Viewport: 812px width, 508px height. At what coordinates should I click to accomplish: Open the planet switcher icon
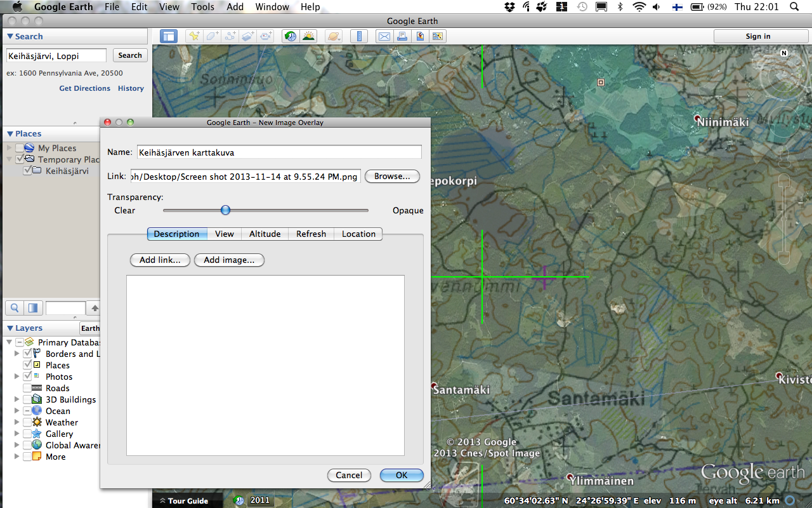click(x=333, y=36)
